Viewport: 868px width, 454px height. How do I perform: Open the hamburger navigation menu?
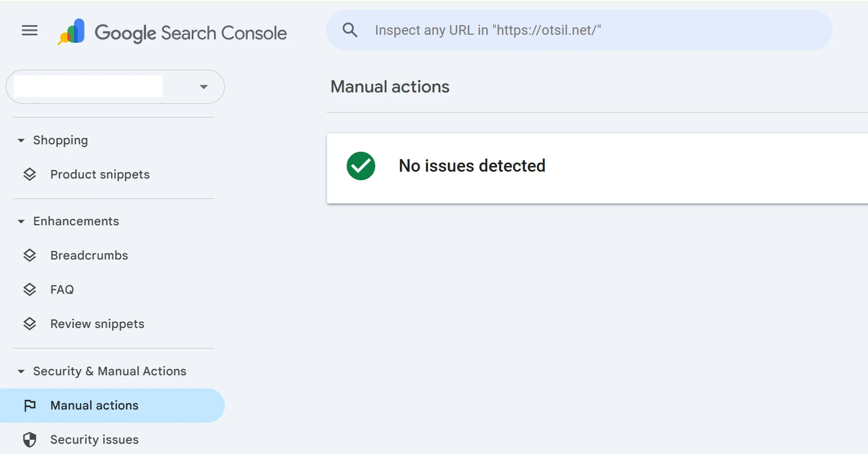click(x=30, y=31)
